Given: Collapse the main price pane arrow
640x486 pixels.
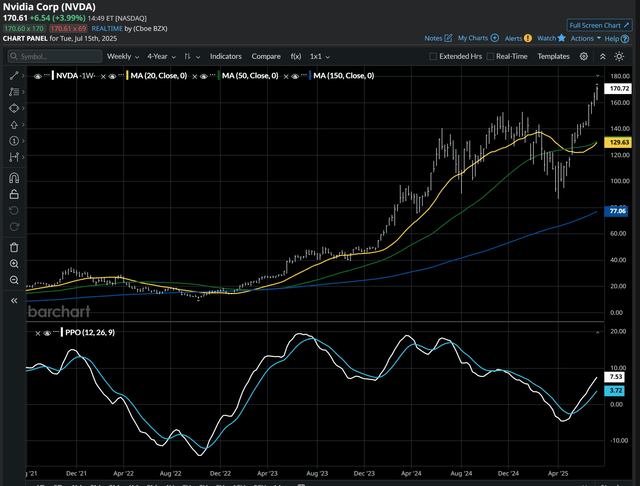Looking at the screenshot, I should pos(598,76).
